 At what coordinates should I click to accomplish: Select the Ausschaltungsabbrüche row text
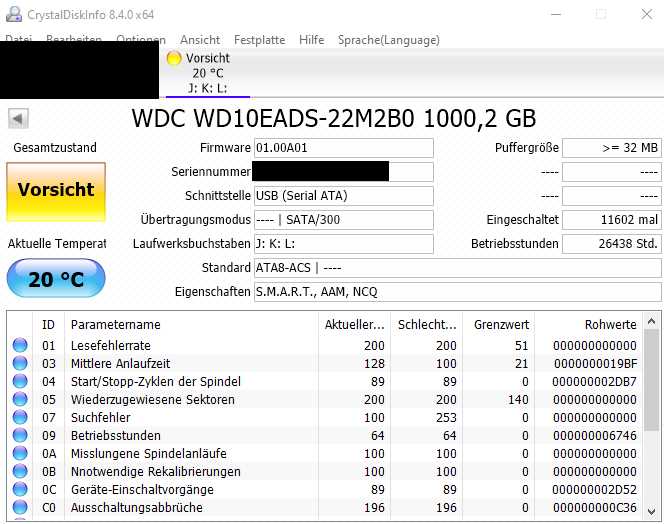pyautogui.click(x=136, y=507)
